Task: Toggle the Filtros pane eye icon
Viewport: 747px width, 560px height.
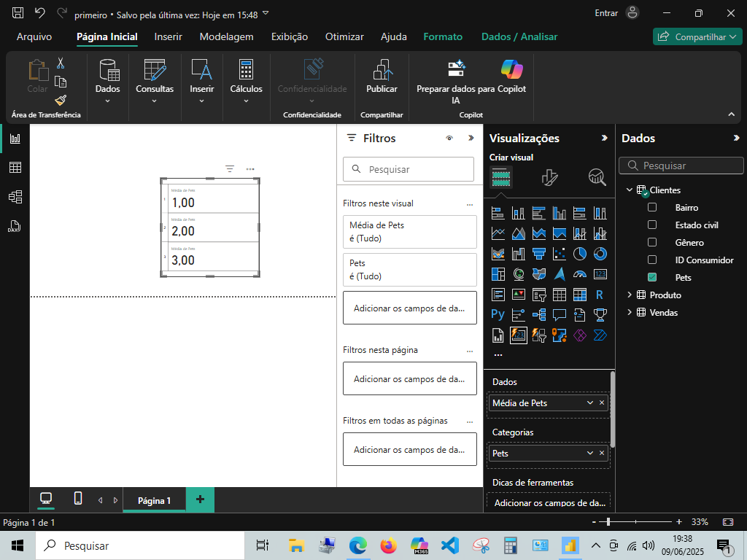Action: [449, 138]
